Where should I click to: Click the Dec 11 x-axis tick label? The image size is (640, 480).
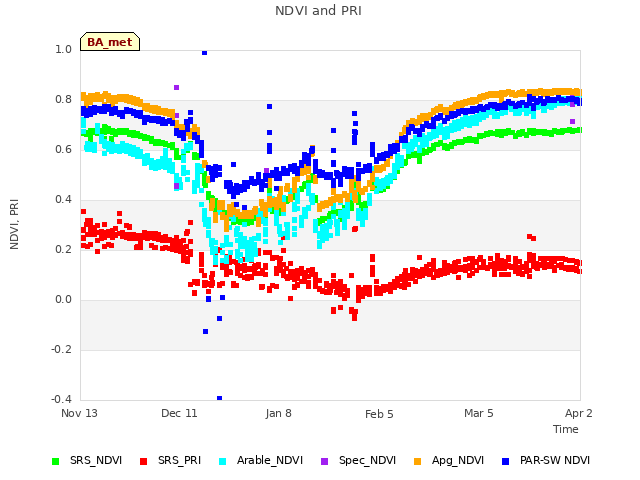tap(179, 413)
